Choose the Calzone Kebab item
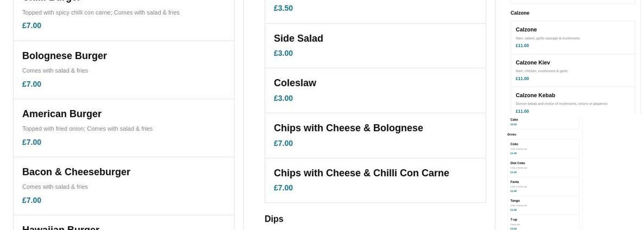Viewport: 644px width, 230px height. pyautogui.click(x=535, y=95)
